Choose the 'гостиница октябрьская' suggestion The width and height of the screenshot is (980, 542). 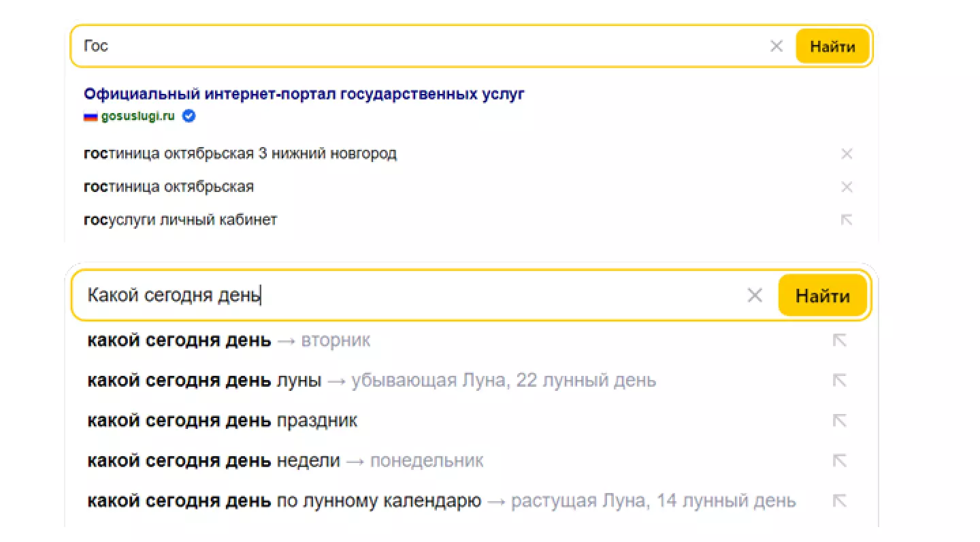click(168, 187)
